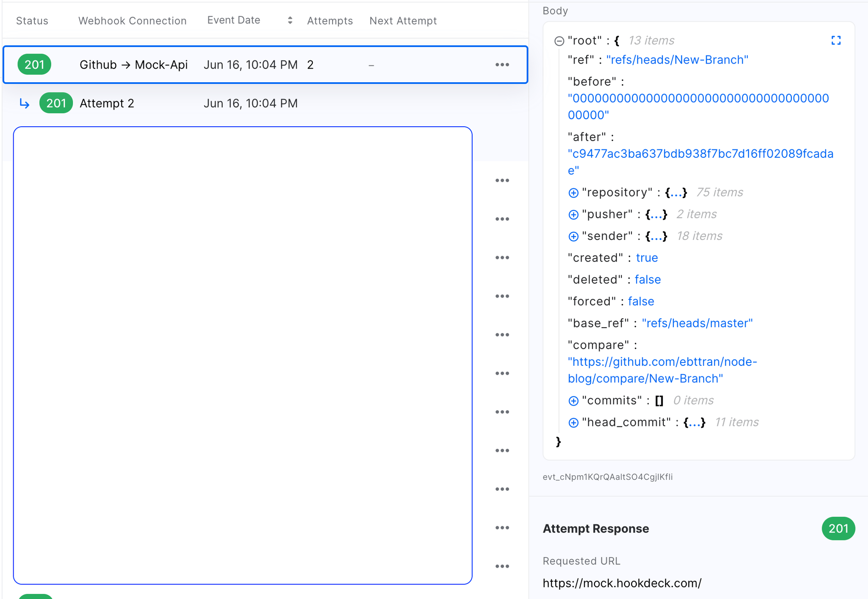Toggle Event Date column sorting
The width and height of the screenshot is (868, 599).
click(289, 20)
